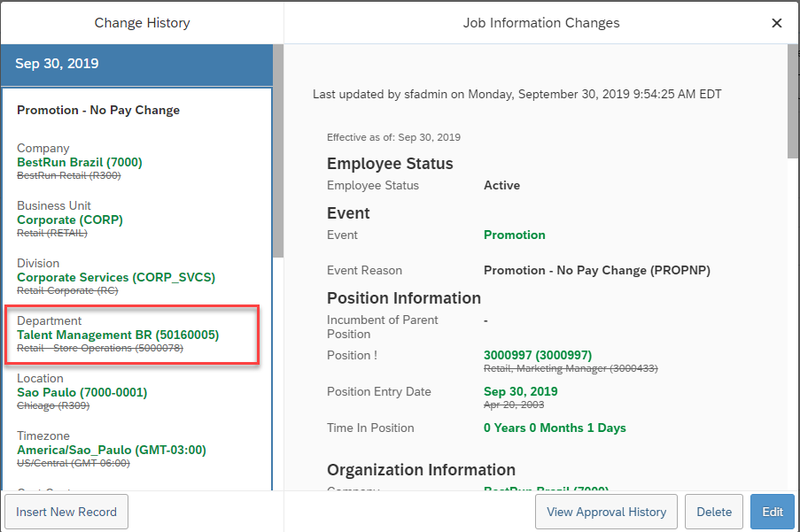Click the Position Information section heading
The image size is (800, 532).
[x=404, y=298]
